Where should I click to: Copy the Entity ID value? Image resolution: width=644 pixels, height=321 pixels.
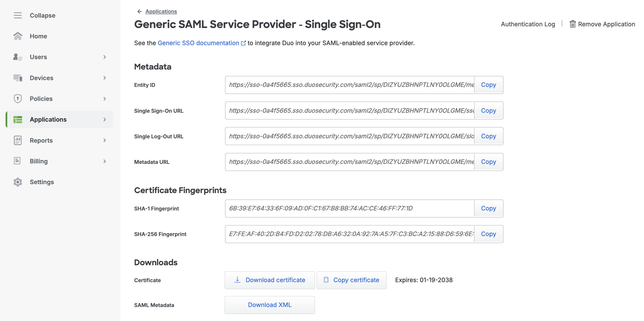pos(488,85)
